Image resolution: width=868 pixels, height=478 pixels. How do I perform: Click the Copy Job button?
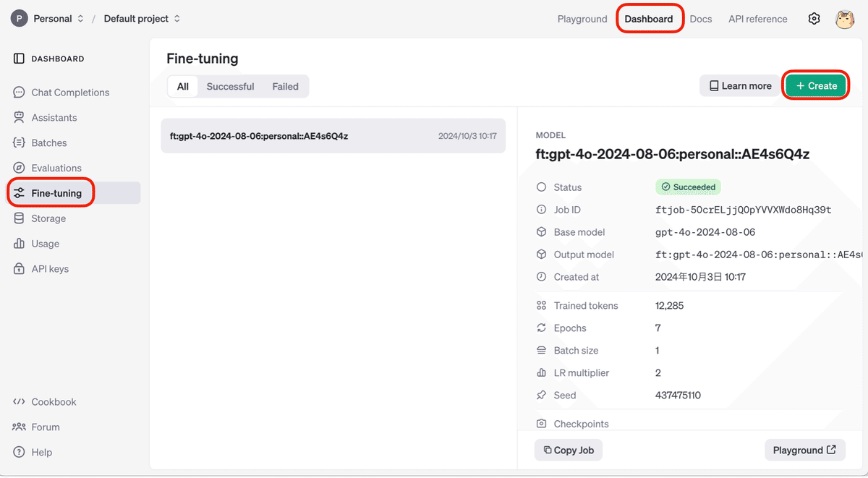tap(569, 450)
